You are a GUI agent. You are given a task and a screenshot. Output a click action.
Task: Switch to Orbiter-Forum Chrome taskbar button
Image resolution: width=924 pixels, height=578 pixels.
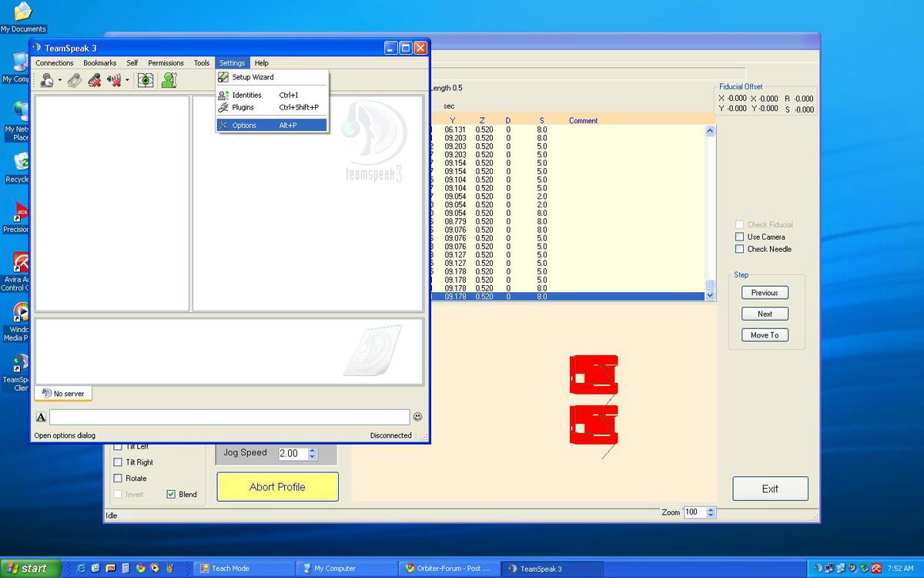coord(449,569)
